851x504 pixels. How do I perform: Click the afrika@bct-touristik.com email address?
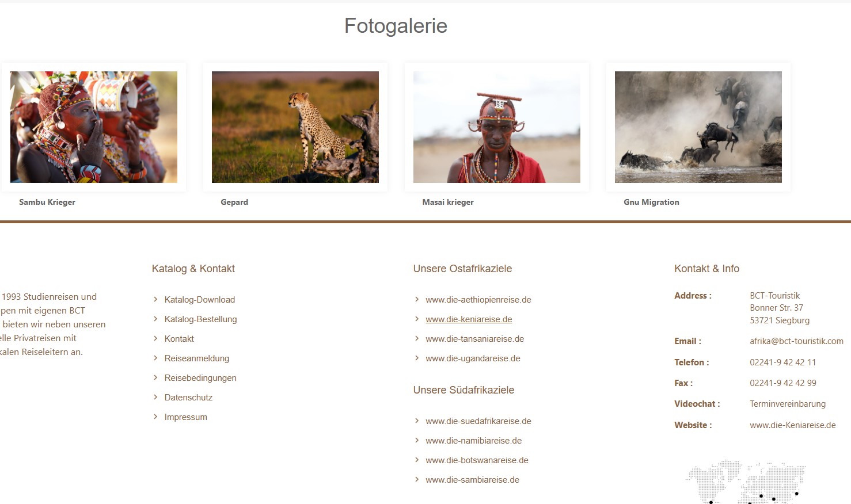(796, 341)
